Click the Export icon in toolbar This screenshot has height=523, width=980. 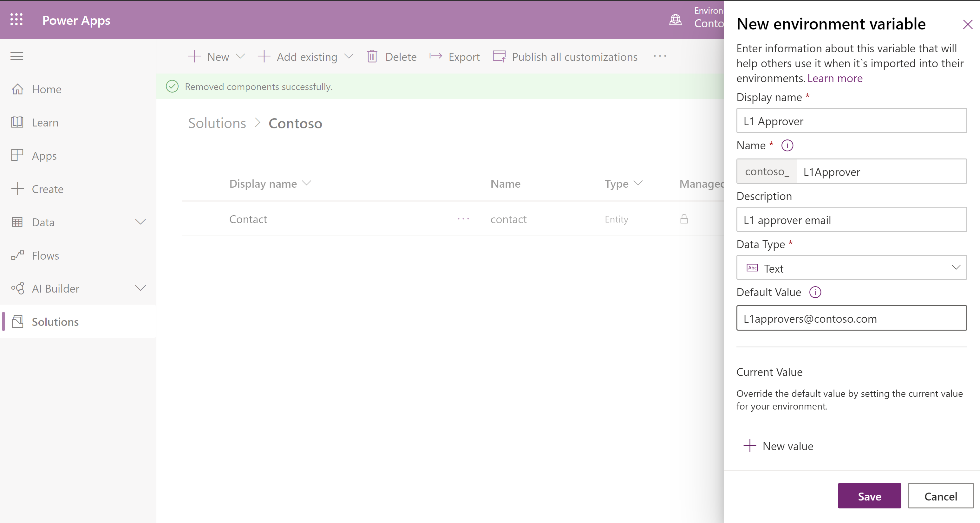click(435, 57)
